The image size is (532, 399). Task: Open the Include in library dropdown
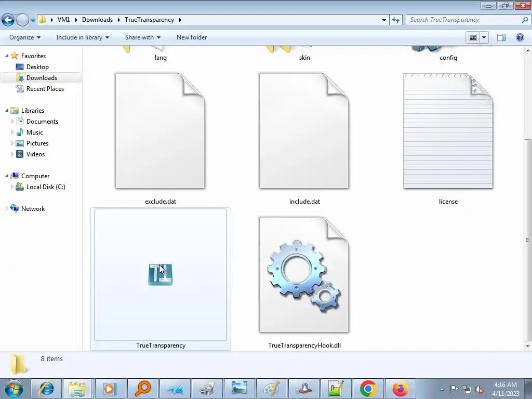83,37
